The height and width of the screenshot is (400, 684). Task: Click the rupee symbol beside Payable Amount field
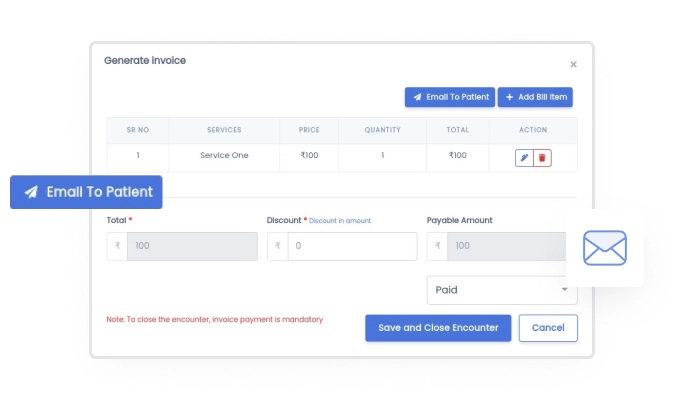pos(437,246)
